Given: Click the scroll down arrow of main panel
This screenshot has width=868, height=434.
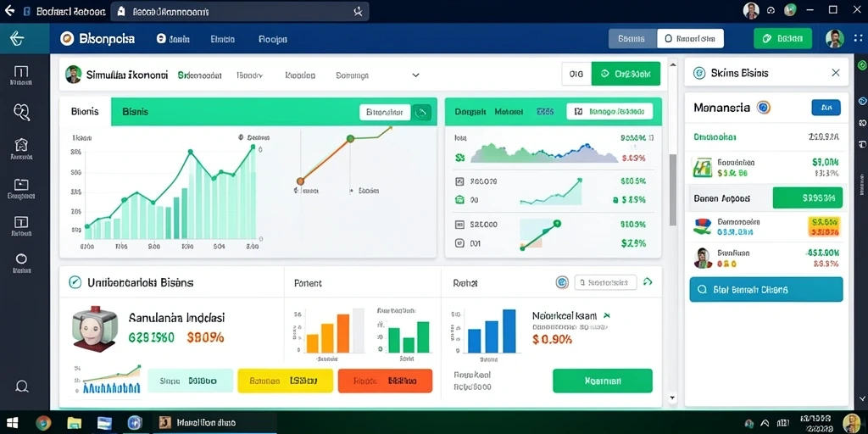Looking at the screenshot, I should pyautogui.click(x=672, y=398).
